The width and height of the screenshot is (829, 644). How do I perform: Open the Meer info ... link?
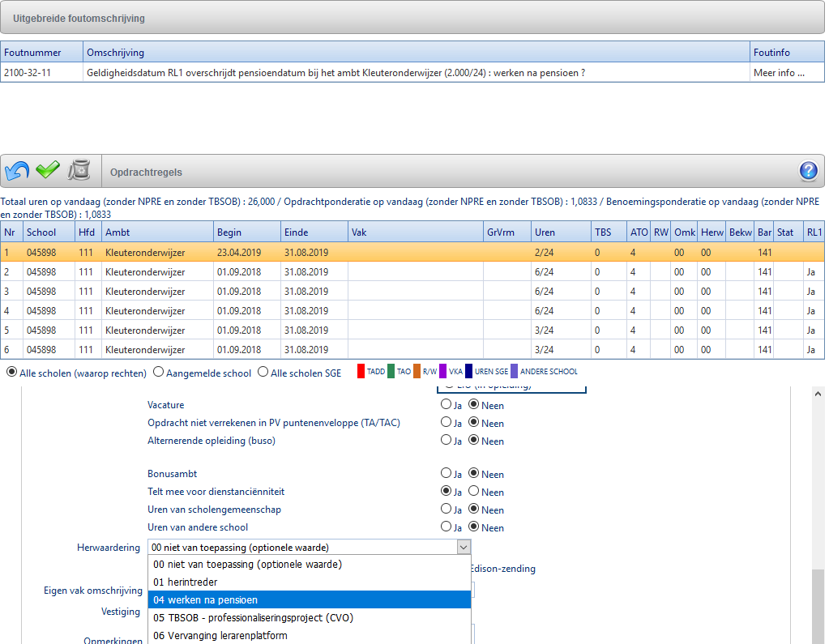pyautogui.click(x=779, y=73)
